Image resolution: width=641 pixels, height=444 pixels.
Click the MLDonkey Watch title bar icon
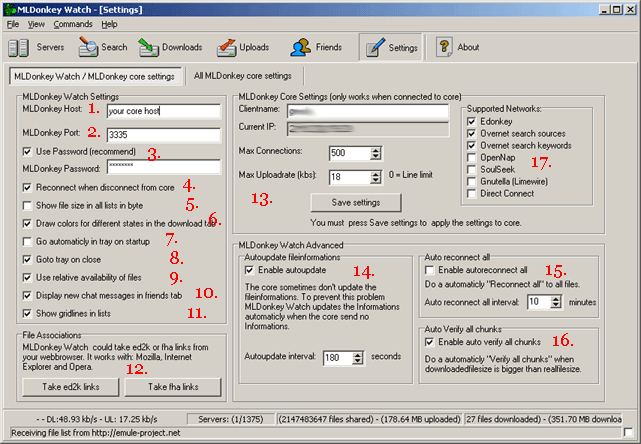pos(9,8)
